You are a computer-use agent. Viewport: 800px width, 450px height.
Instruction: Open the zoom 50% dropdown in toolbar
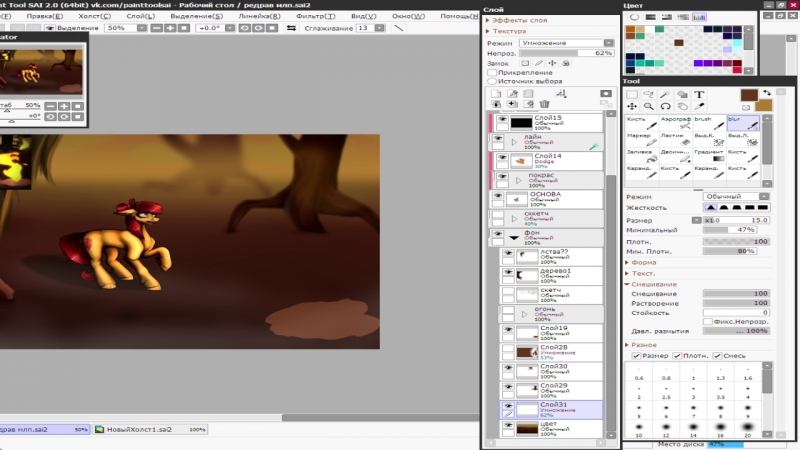pos(142,28)
